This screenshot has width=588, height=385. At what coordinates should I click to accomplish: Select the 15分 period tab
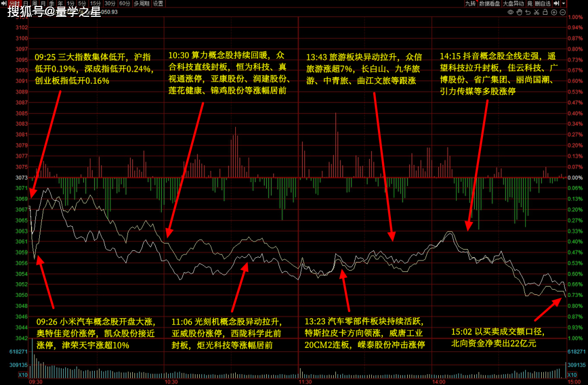95,3
